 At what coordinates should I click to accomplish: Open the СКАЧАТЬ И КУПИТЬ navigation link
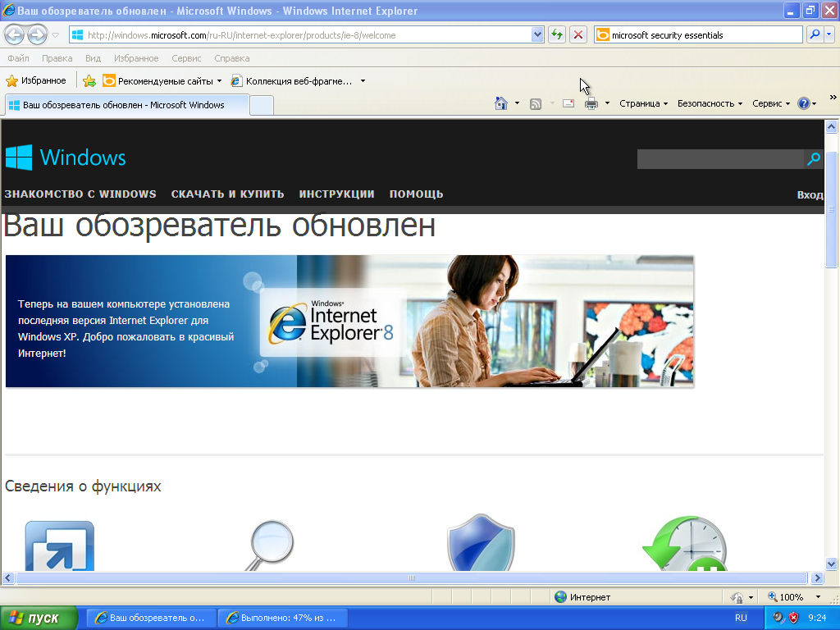227,194
